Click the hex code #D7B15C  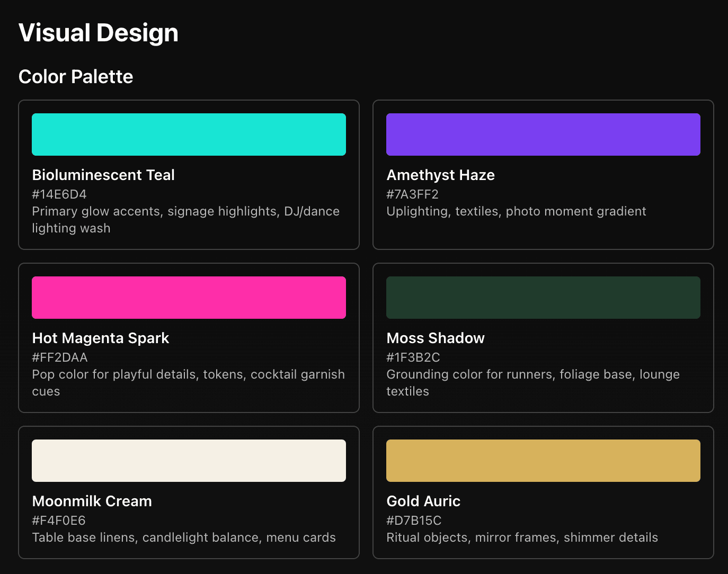[414, 520]
